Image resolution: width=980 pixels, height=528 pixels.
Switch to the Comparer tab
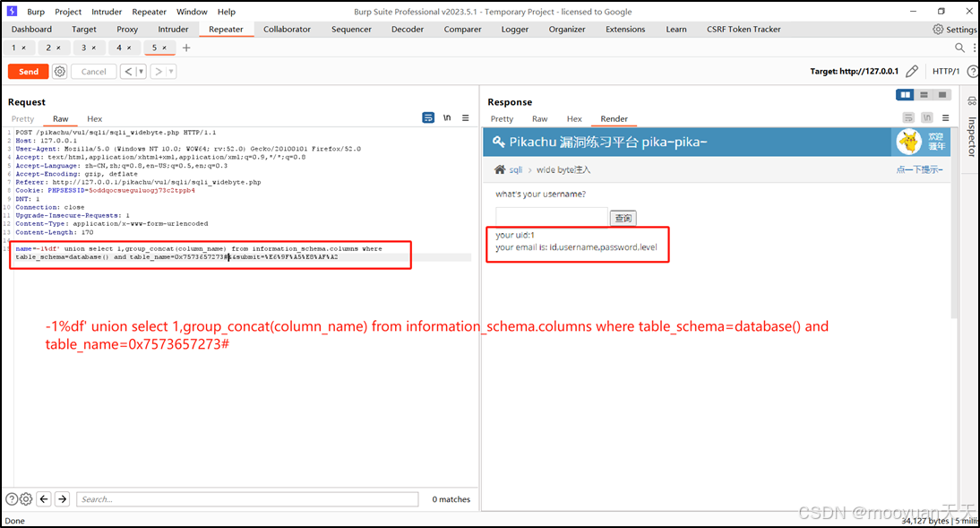coord(462,30)
